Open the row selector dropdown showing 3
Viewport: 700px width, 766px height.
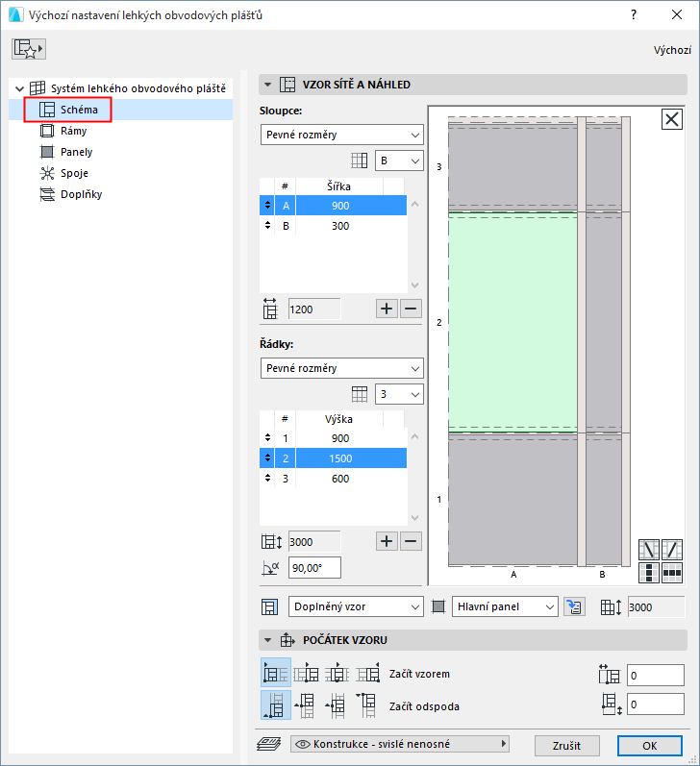point(399,394)
